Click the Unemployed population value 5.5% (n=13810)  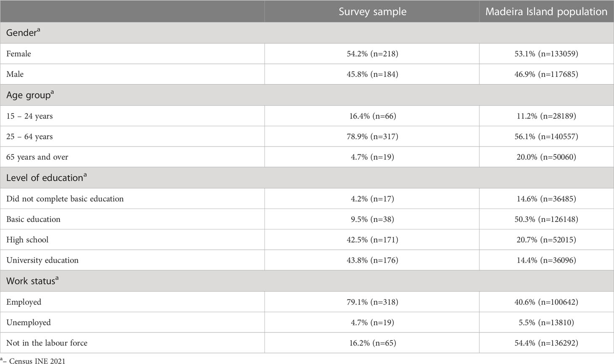(546, 322)
